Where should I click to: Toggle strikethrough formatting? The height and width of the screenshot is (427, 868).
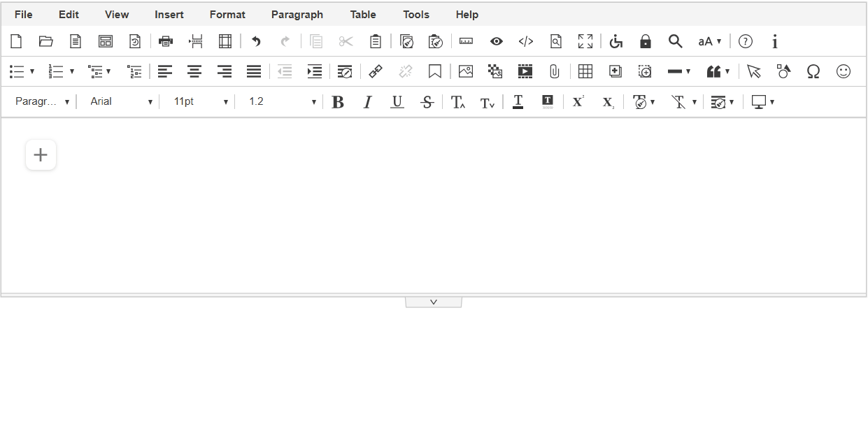[x=427, y=102]
